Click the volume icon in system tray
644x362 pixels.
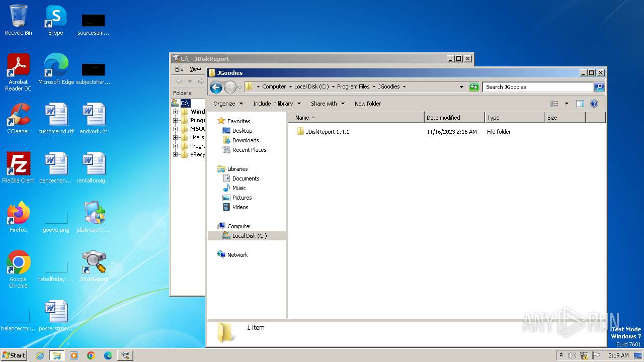(572, 355)
